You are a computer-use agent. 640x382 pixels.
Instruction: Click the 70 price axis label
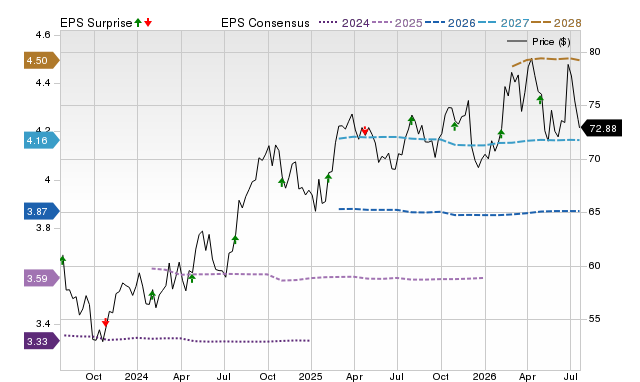click(595, 159)
